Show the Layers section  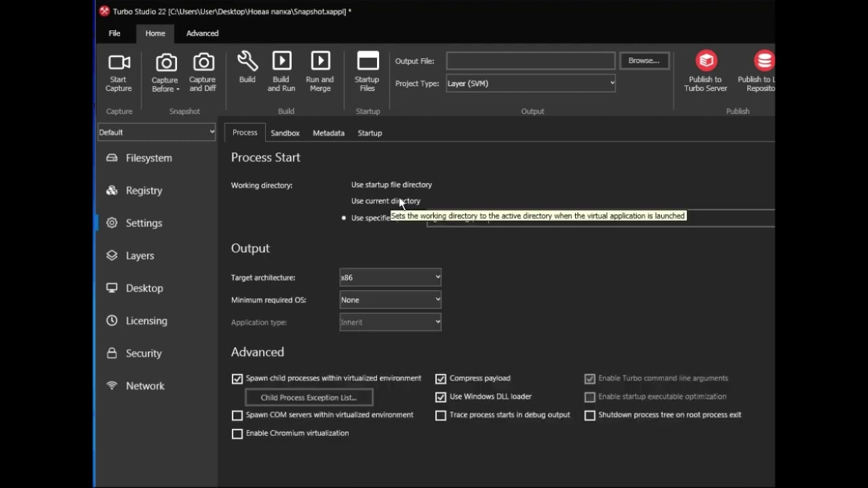tap(140, 256)
